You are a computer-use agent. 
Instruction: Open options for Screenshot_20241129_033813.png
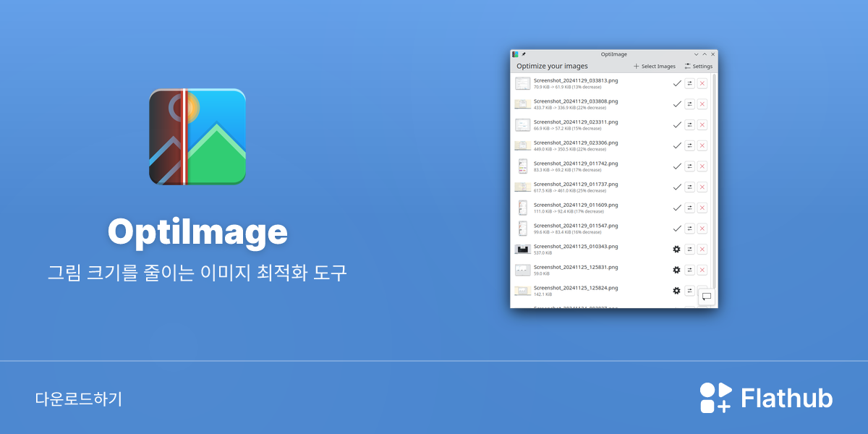coord(690,83)
